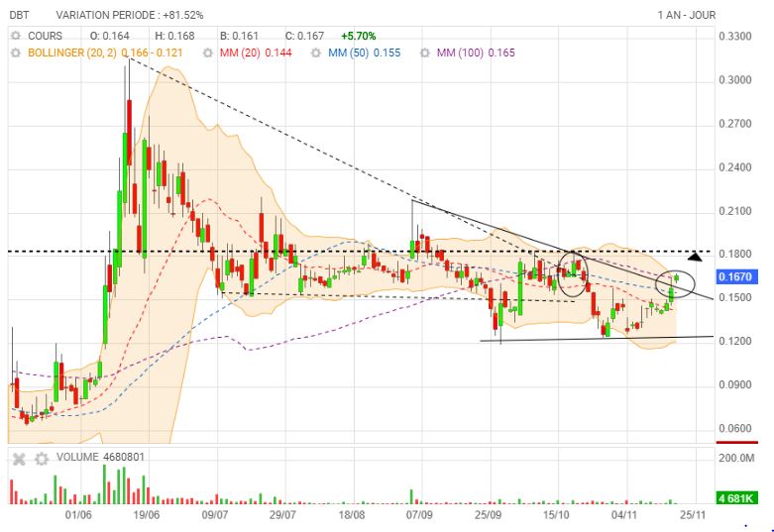Select the MM (50) indicator label
The width and height of the screenshot is (774, 532).
(349, 53)
